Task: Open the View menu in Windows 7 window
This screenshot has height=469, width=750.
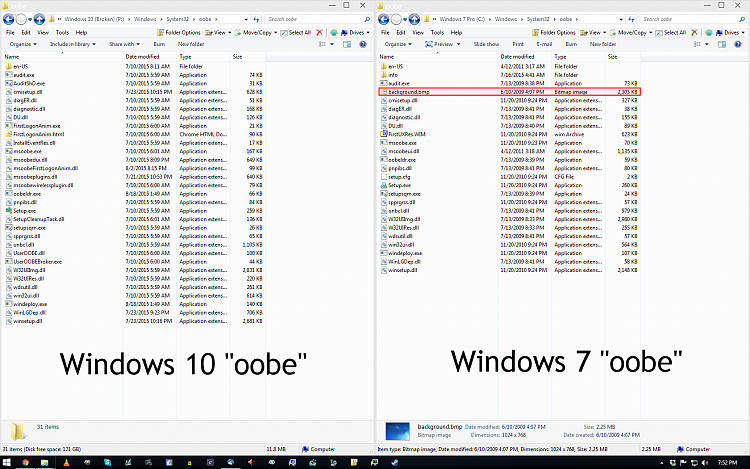Action: [x=418, y=33]
